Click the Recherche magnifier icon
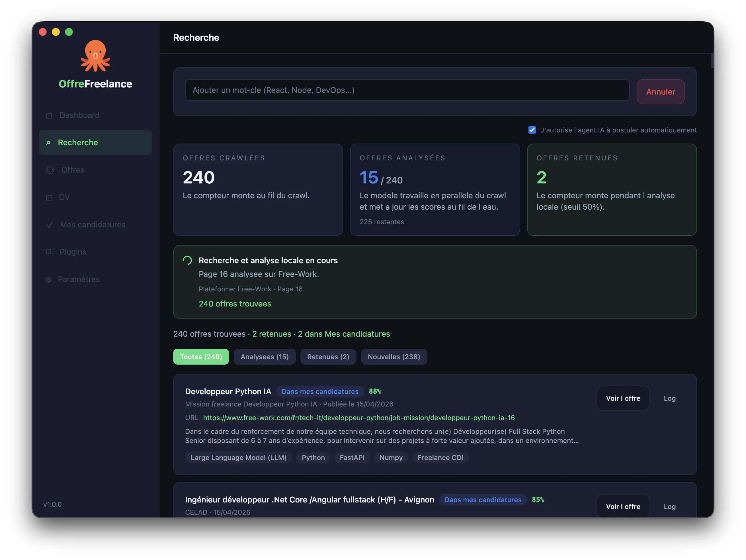The width and height of the screenshot is (746, 560). coord(48,143)
